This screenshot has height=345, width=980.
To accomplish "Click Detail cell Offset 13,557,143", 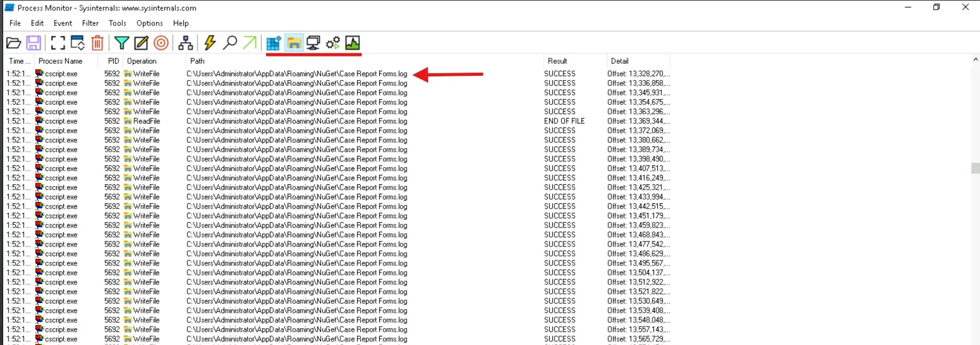I will 639,330.
